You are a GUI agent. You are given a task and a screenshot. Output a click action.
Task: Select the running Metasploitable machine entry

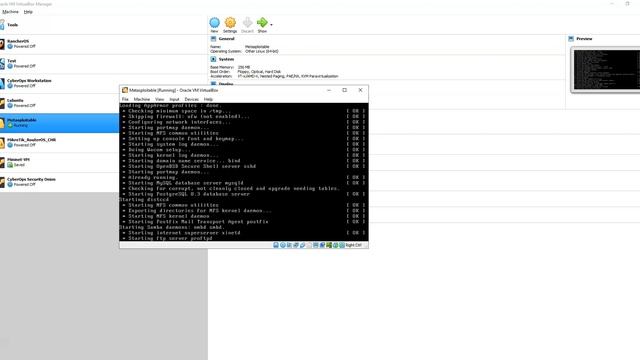coord(60,123)
